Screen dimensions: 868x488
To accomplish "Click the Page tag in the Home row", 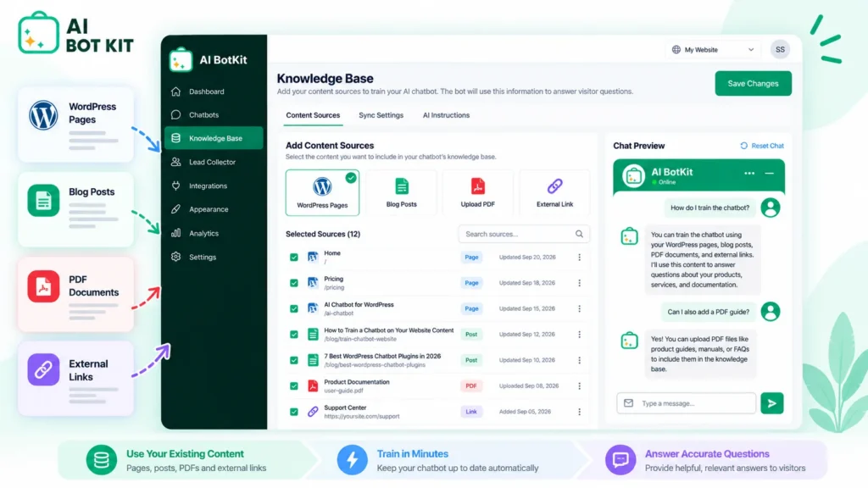I will [x=471, y=258].
